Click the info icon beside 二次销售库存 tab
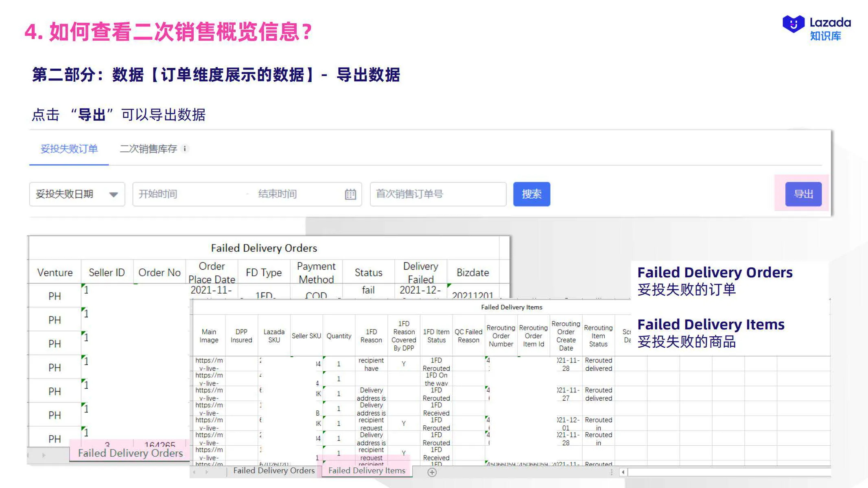 coord(186,148)
